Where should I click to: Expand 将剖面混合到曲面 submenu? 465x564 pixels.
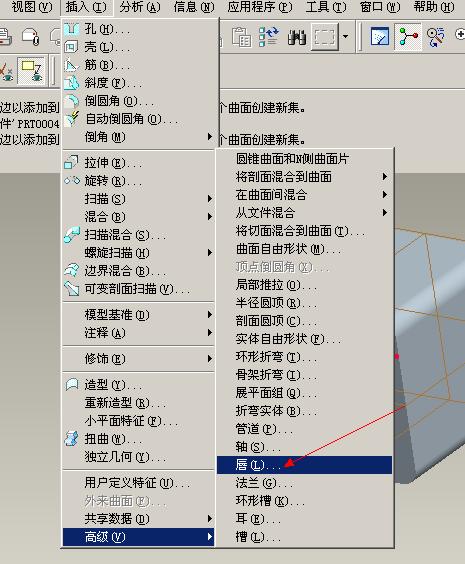tap(304, 177)
